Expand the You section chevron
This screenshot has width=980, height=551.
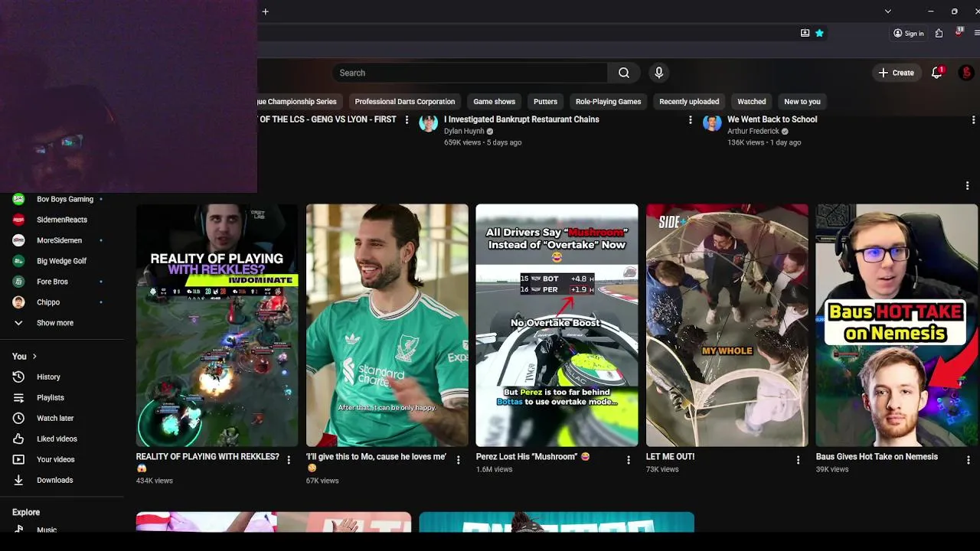pos(34,357)
